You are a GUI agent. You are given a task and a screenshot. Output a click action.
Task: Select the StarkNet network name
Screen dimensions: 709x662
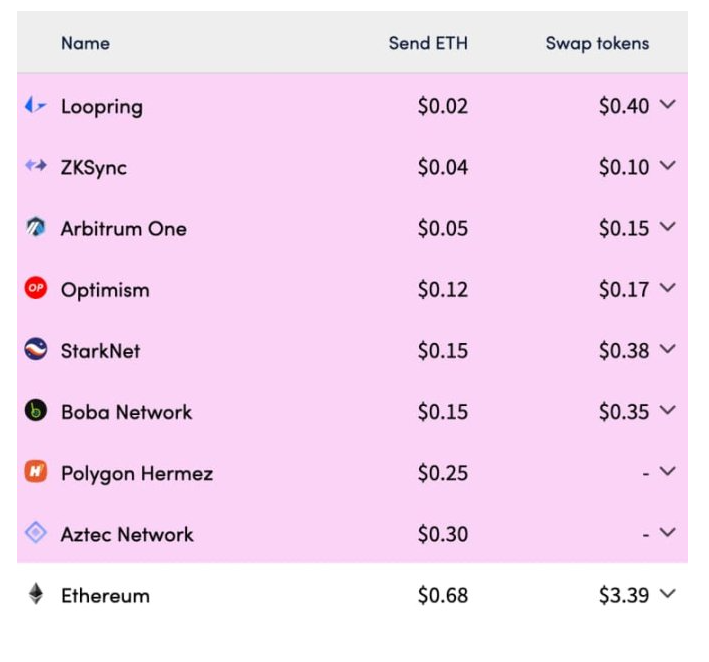100,351
